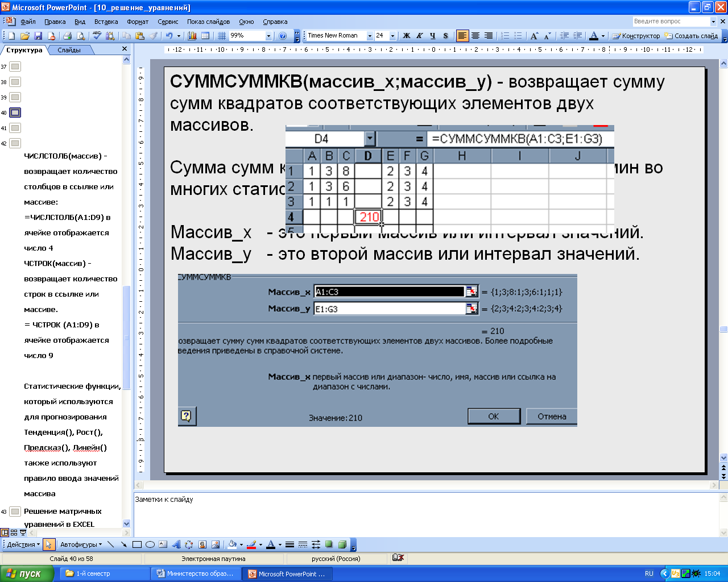The width and height of the screenshot is (728, 582).
Task: Open the font size dropdown showing 24
Action: click(x=392, y=36)
